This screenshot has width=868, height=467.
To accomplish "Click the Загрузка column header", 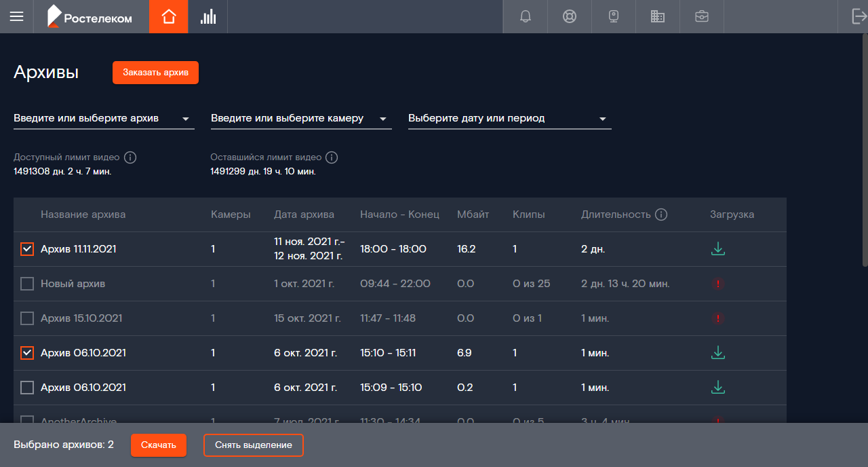I will [732, 214].
